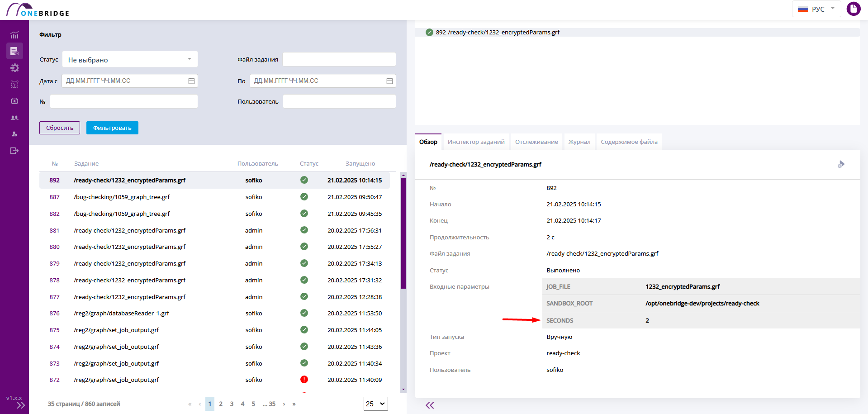Open the statistics chart icon in sidebar

coord(14,35)
